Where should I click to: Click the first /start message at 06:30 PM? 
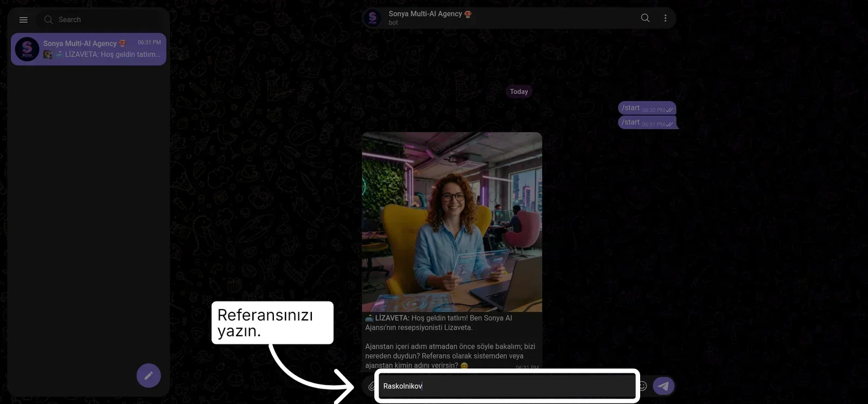pyautogui.click(x=647, y=108)
